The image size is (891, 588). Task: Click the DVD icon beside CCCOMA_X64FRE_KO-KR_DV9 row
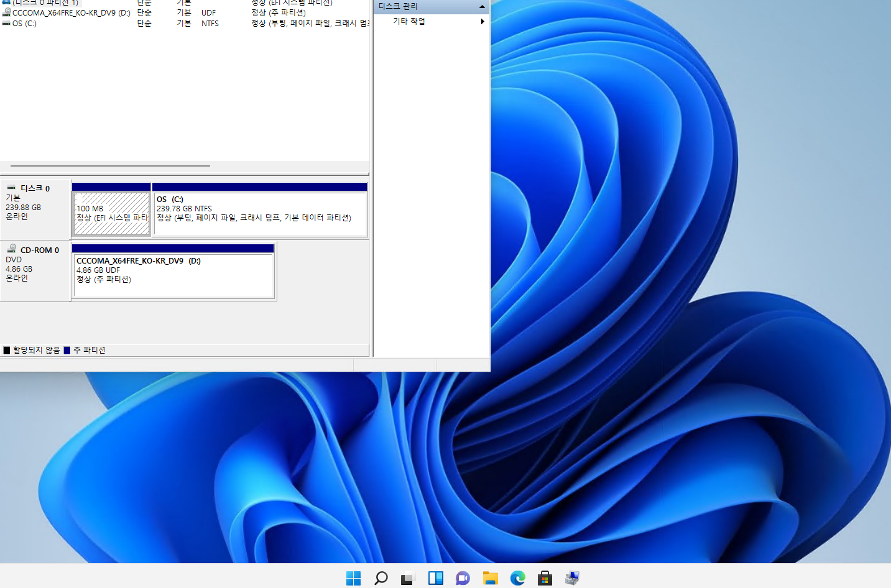[6, 12]
